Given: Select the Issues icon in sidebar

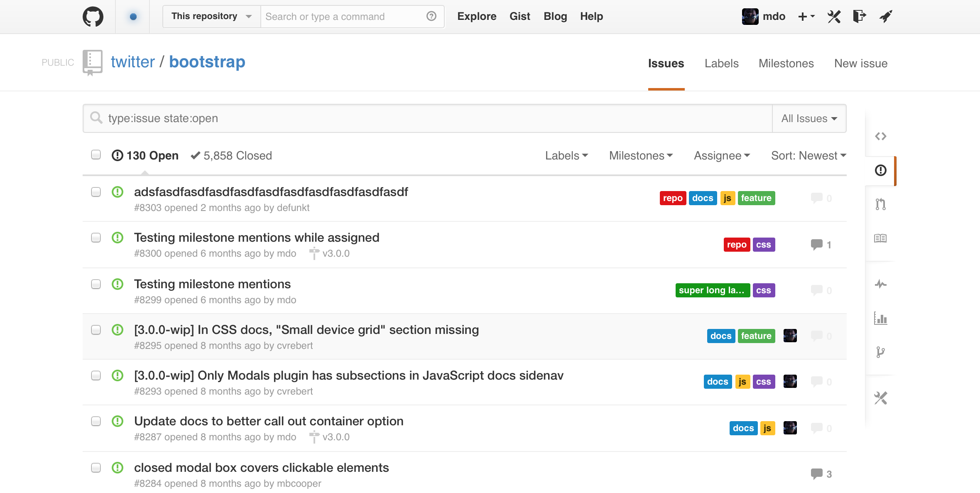Looking at the screenshot, I should click(880, 170).
